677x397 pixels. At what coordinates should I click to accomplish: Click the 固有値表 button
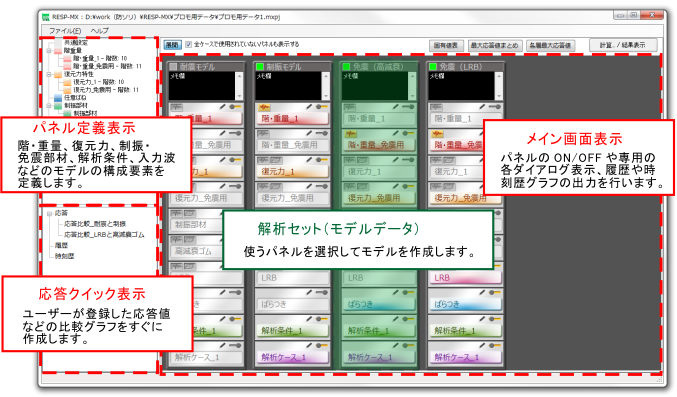click(446, 45)
